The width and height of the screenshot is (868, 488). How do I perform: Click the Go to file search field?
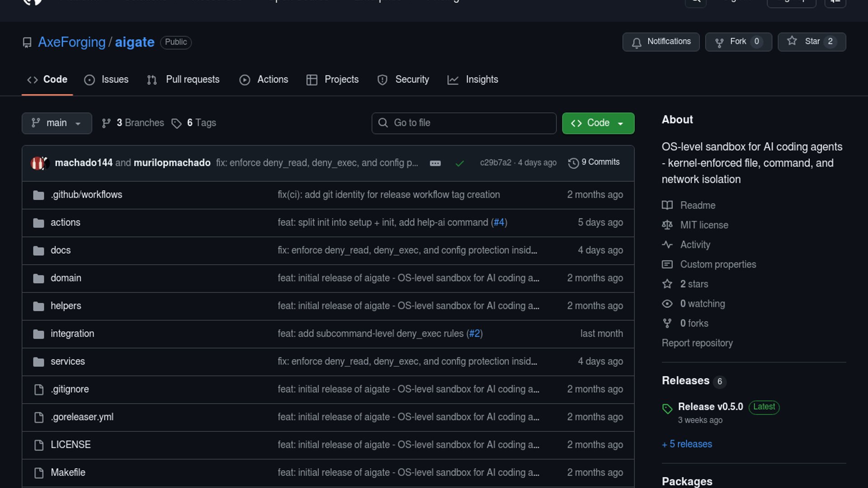[x=464, y=123]
